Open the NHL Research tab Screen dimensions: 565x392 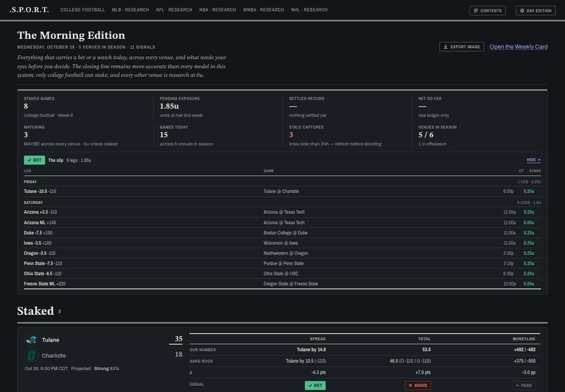[x=309, y=10]
